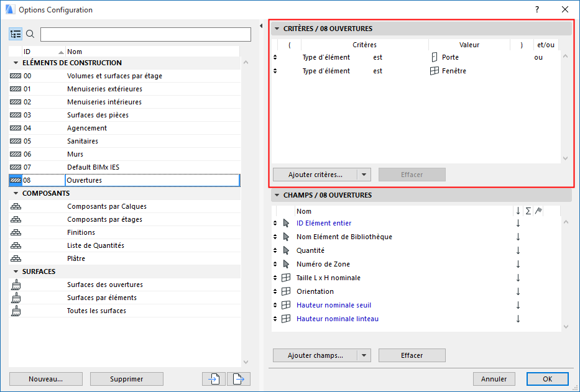Toggle sort arrow for Orientation field
This screenshot has height=392, width=580.
[x=518, y=291]
